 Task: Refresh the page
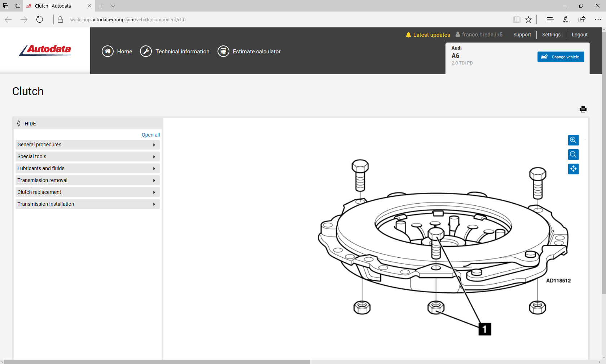click(x=40, y=19)
